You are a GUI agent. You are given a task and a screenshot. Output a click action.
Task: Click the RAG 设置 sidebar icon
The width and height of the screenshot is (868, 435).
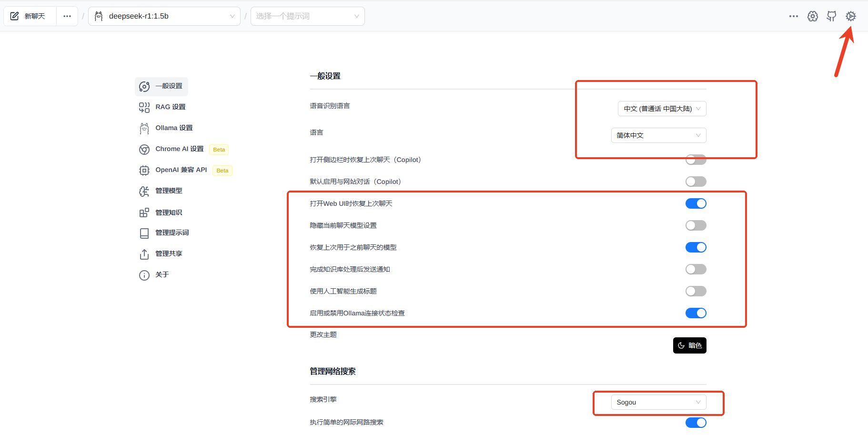coord(144,107)
